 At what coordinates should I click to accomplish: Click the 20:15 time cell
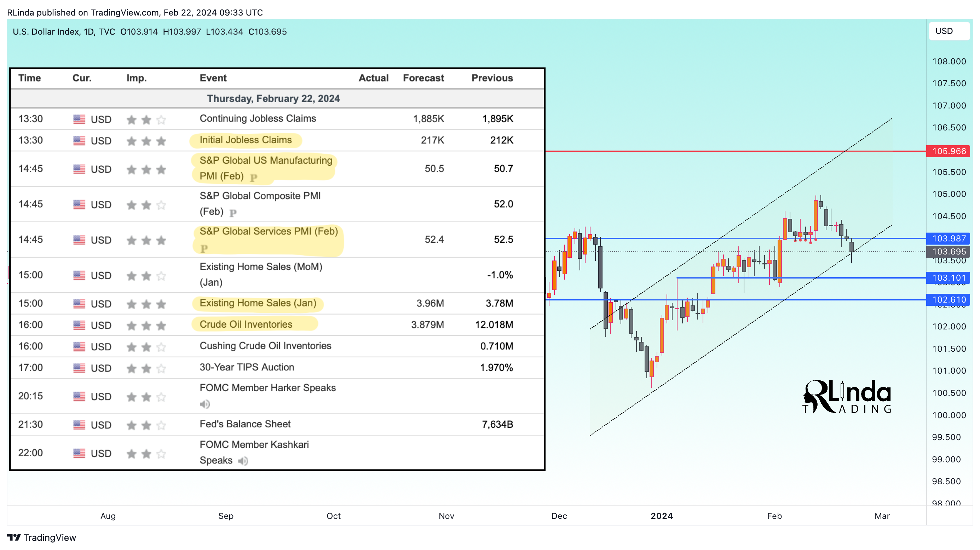tap(31, 396)
